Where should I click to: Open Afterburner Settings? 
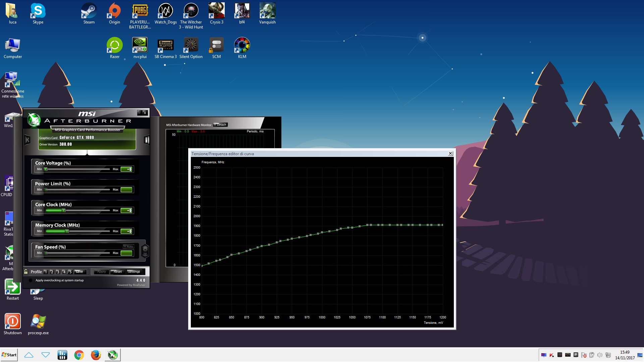tap(134, 272)
